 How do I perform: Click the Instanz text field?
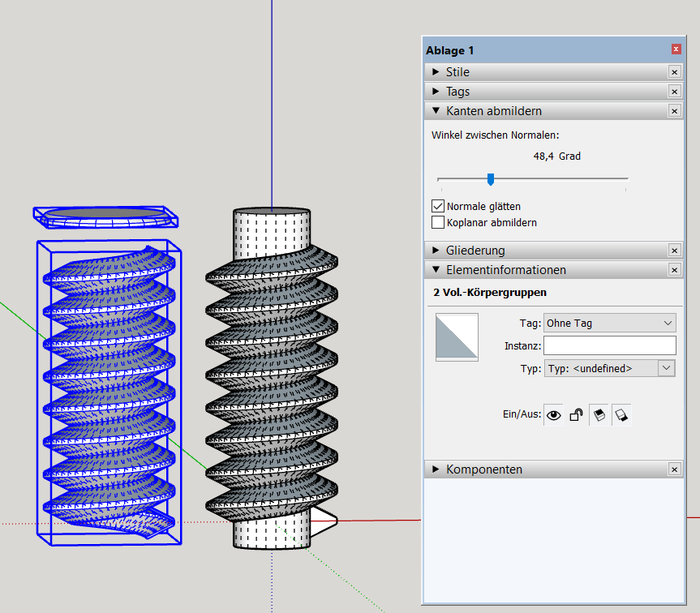[609, 345]
